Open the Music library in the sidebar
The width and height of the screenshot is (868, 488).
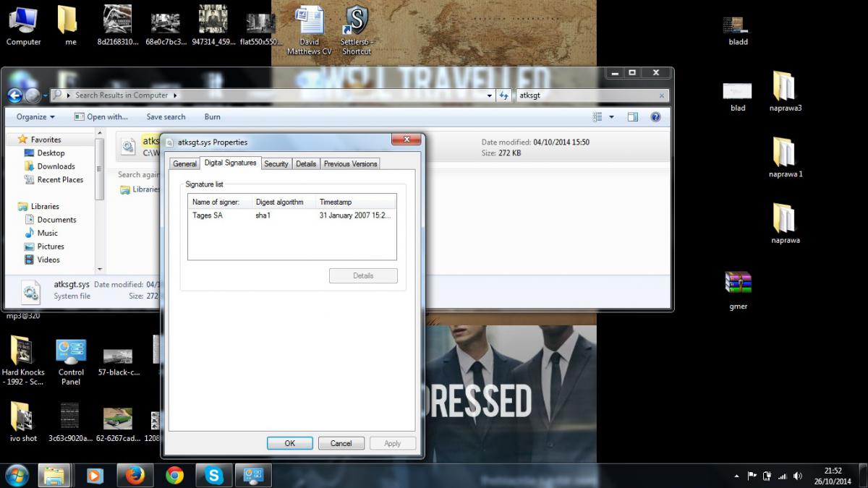click(47, 233)
